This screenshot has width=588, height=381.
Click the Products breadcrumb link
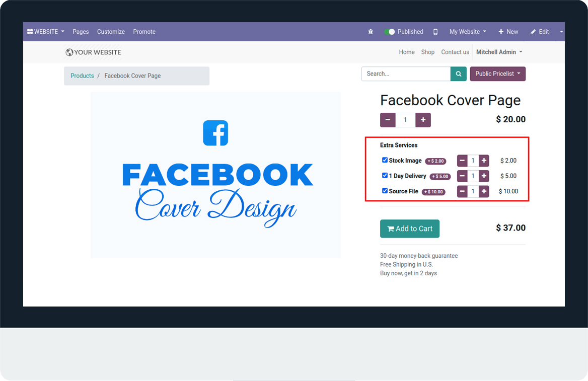82,76
